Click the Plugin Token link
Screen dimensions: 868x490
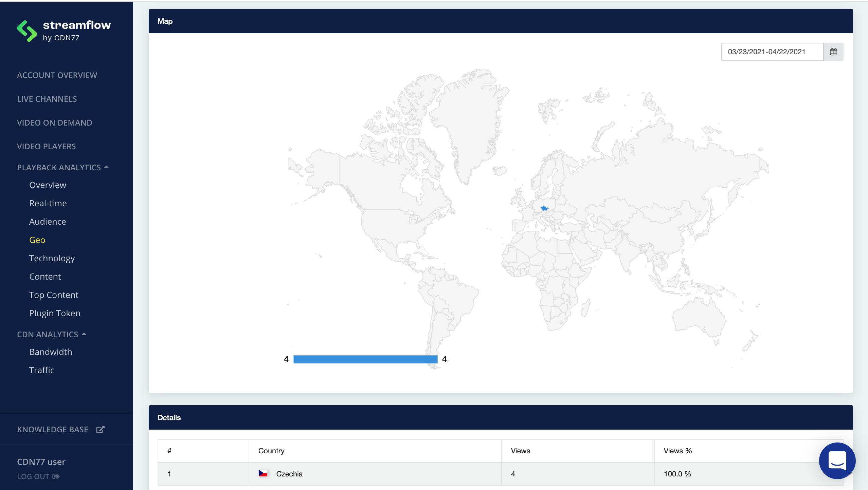pyautogui.click(x=55, y=313)
